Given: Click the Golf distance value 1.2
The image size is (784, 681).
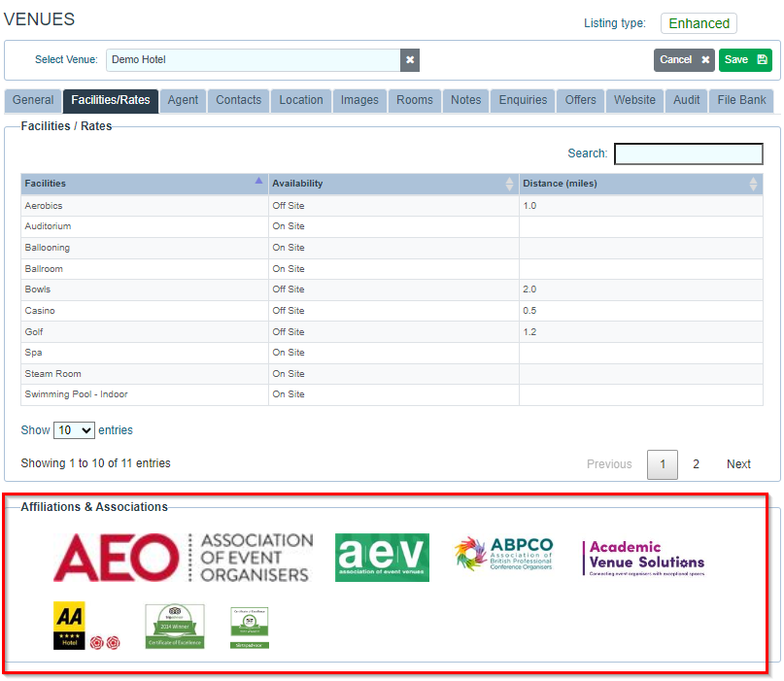Looking at the screenshot, I should click(x=529, y=332).
